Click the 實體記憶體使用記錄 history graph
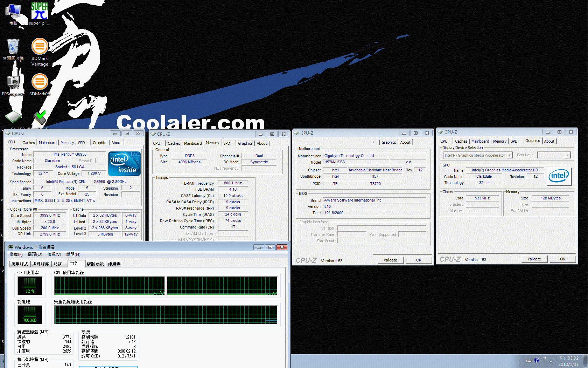The width and height of the screenshot is (588, 368). coord(166,315)
